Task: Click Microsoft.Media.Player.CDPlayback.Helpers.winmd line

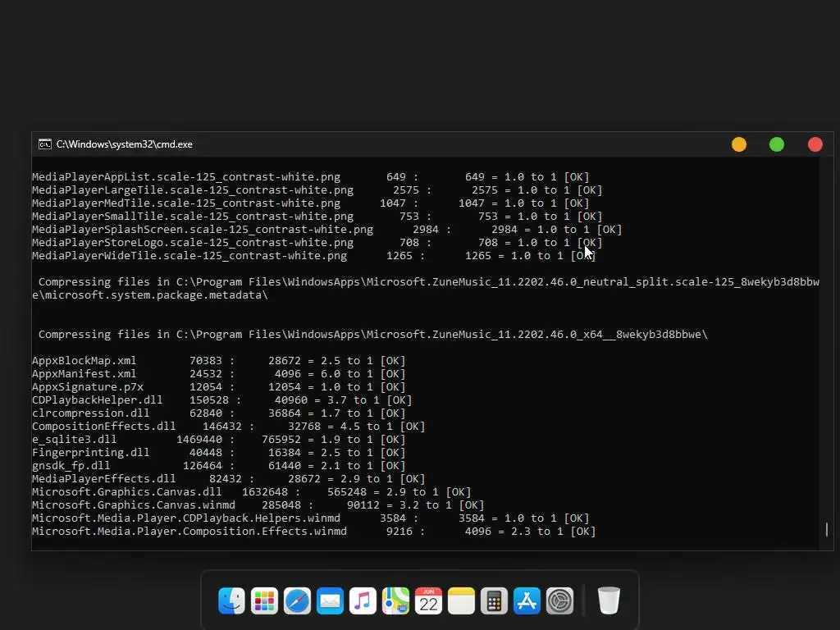Action: 311,518
